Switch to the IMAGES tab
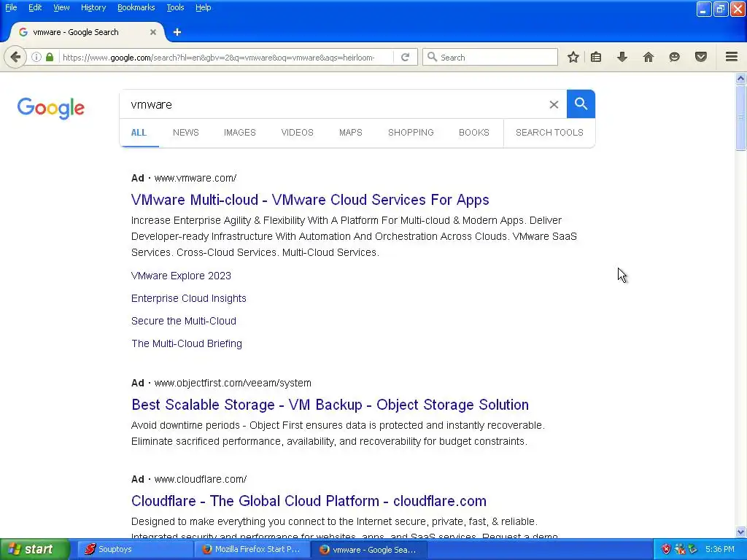Screen dimensions: 747x560 [x=239, y=133]
